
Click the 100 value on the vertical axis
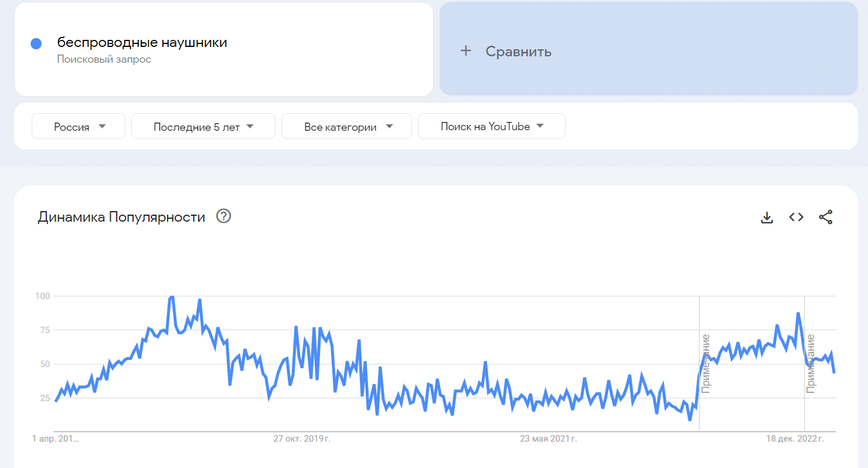pyautogui.click(x=42, y=296)
